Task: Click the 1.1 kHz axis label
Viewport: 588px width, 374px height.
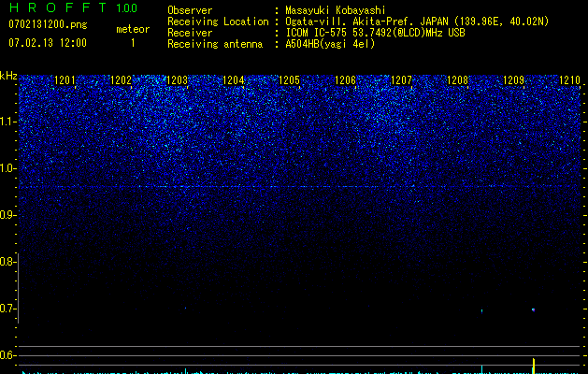Action: click(7, 122)
